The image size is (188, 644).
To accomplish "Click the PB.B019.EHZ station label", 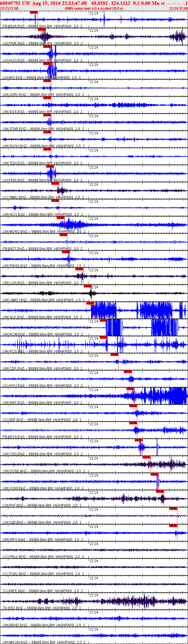I will point(43,437).
